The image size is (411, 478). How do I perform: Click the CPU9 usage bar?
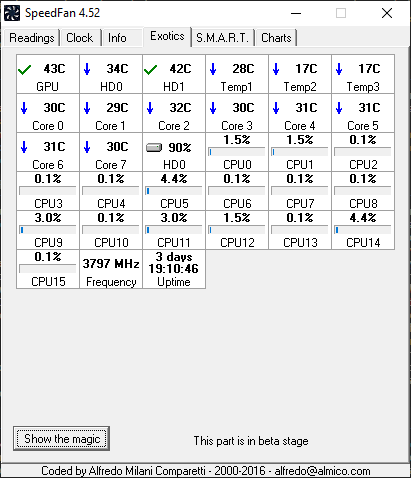pos(48,230)
